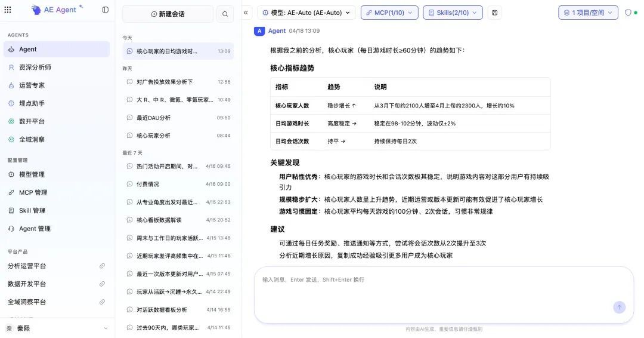Open conversation 核心看板数据解读
This screenshot has height=338, width=644.
point(178,220)
